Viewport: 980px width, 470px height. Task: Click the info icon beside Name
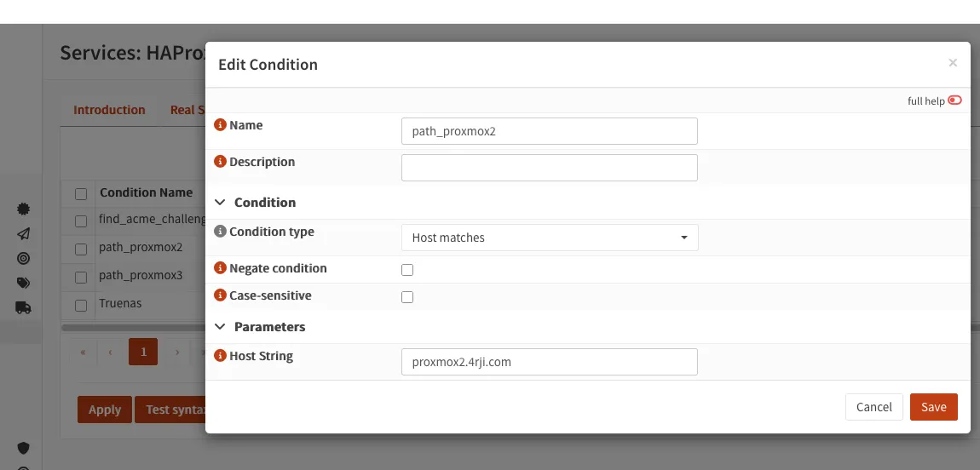tap(220, 125)
